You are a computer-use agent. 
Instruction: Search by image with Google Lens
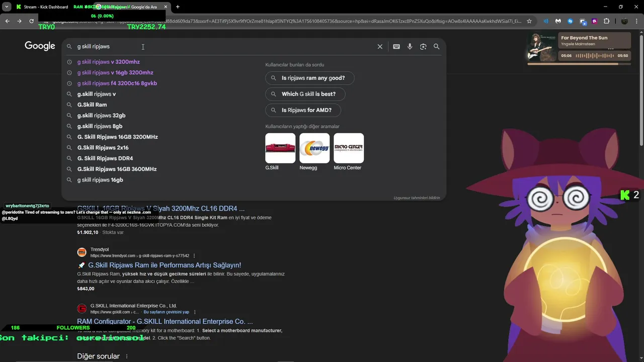tap(423, 46)
